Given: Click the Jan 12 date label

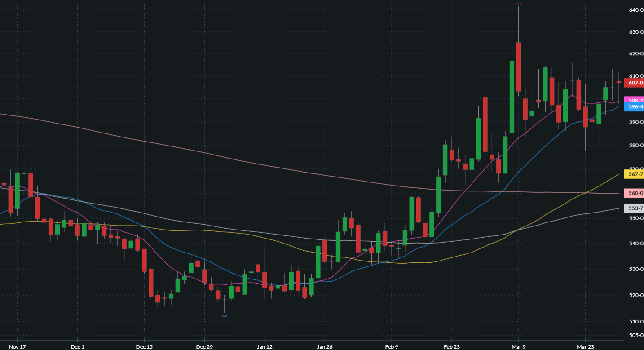Looking at the screenshot, I should click(264, 347).
